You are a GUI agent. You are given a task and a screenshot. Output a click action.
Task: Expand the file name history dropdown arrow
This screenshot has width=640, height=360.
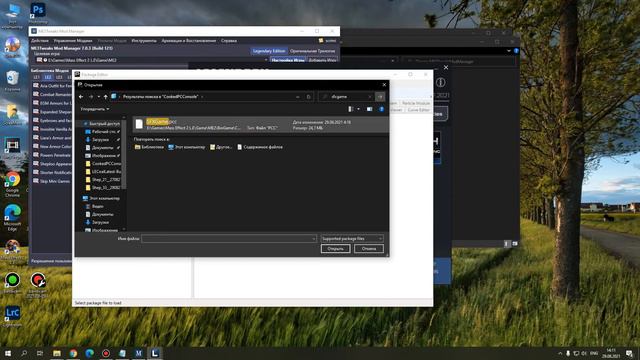[313, 238]
